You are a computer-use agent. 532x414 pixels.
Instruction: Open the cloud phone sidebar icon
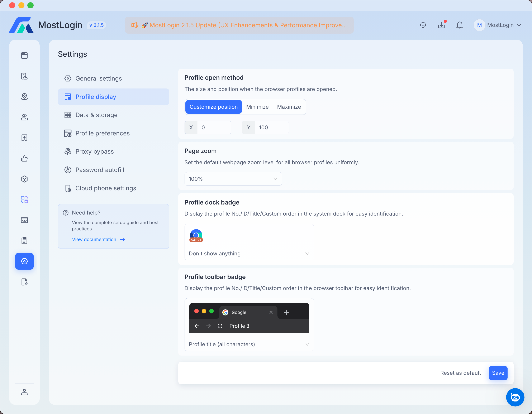point(24,76)
